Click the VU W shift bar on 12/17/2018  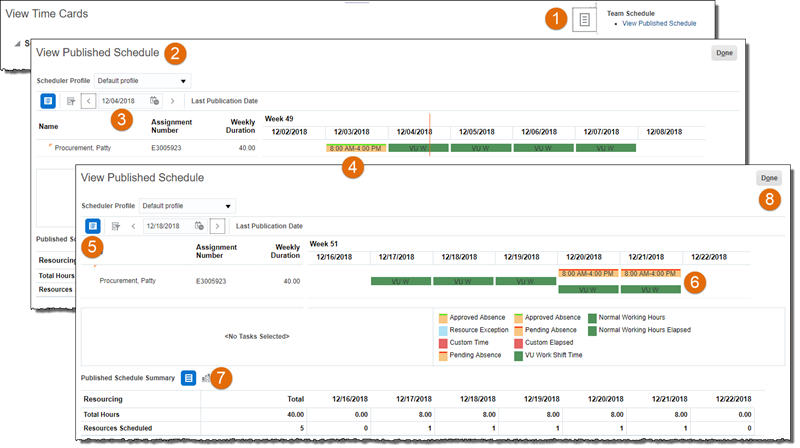pyautogui.click(x=400, y=282)
